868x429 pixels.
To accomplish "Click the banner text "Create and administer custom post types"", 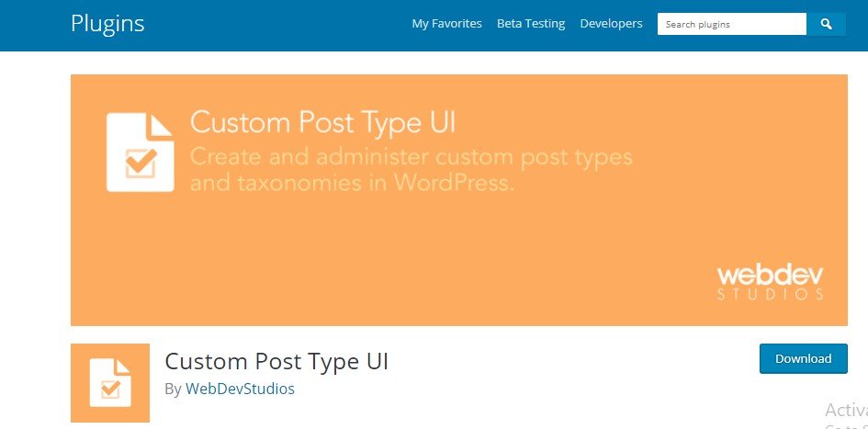I will [x=411, y=156].
